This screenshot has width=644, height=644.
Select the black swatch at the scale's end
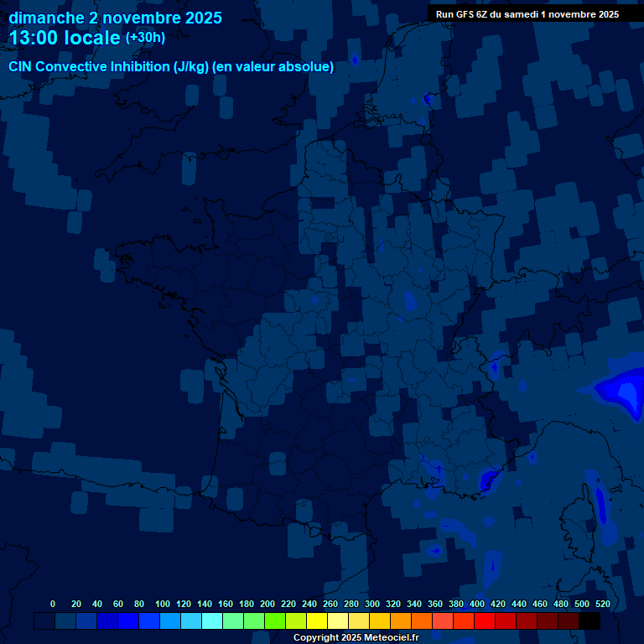(589, 621)
